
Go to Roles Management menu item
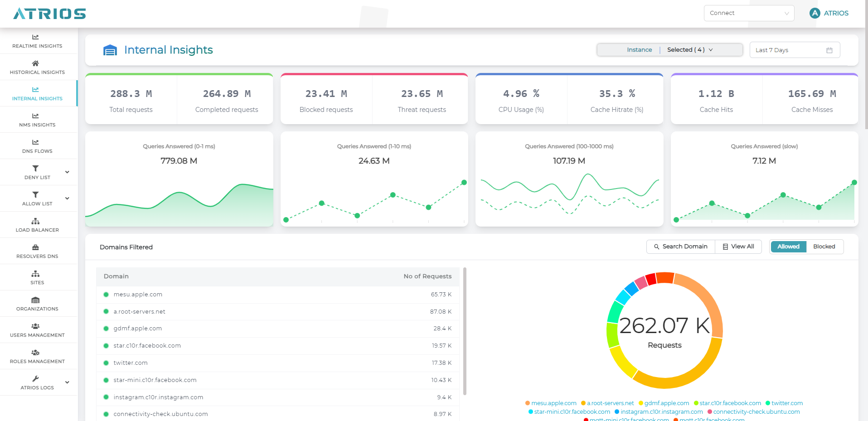[37, 356]
